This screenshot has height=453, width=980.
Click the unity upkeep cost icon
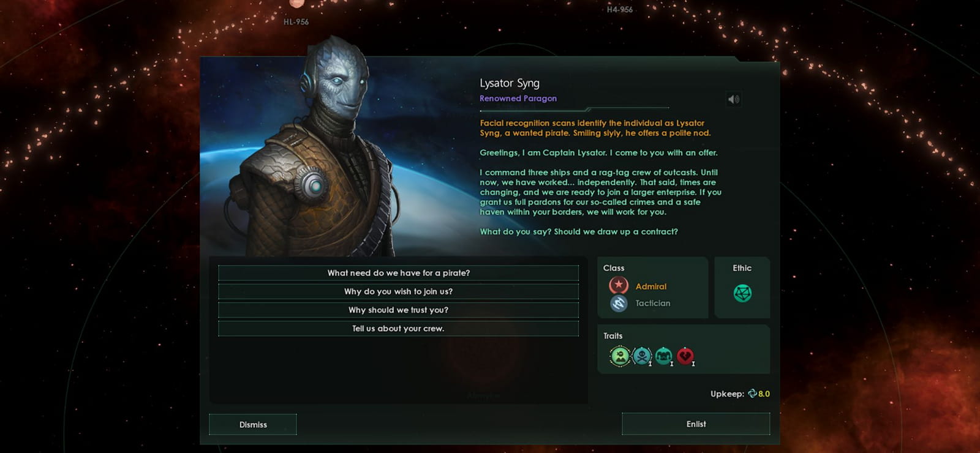752,394
